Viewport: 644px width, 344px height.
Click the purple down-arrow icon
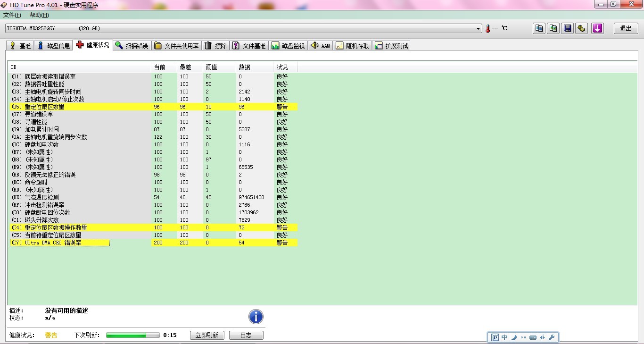point(598,28)
